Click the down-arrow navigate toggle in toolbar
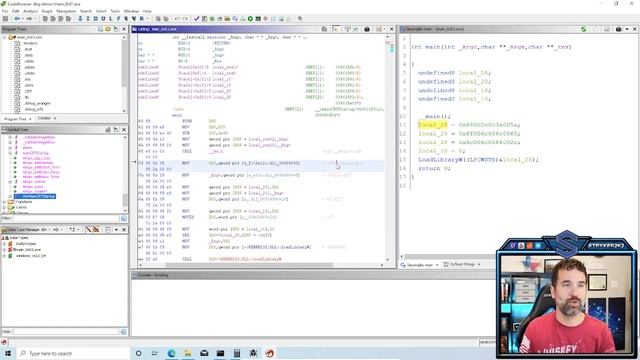The image size is (640, 360). pos(80,19)
